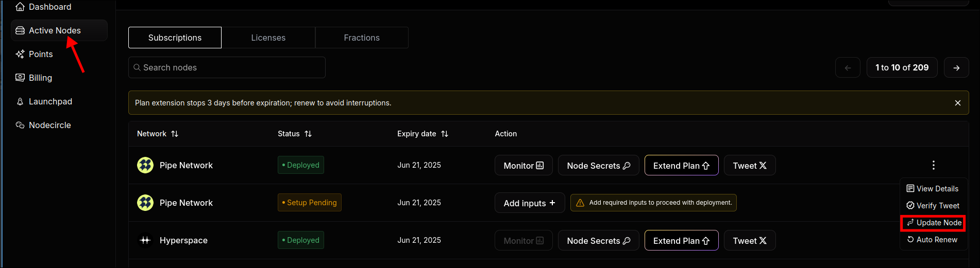Click the warning triangle icon
Screen dimensions: 980x268
[x=580, y=203]
